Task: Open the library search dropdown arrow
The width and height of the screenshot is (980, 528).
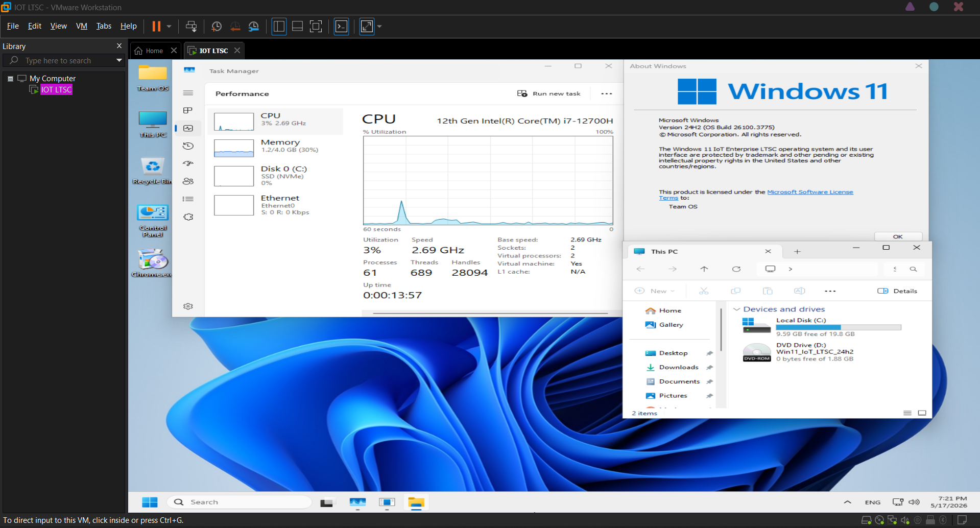Action: click(x=119, y=60)
